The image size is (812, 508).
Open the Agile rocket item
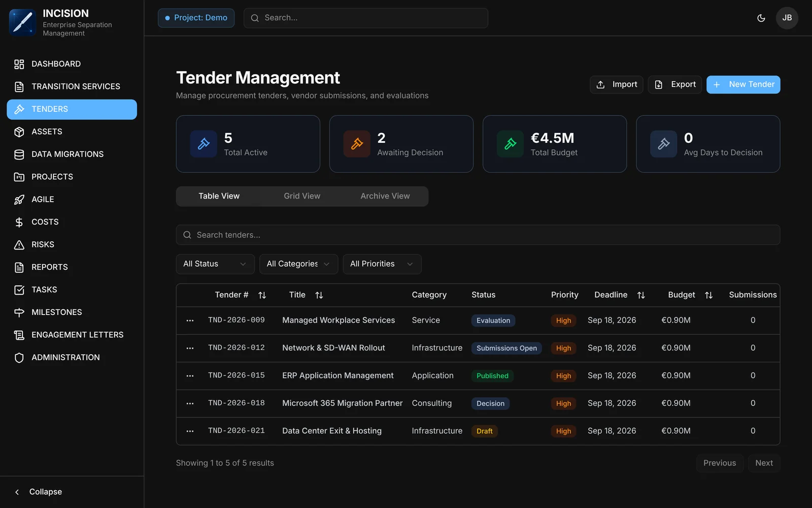pyautogui.click(x=72, y=200)
